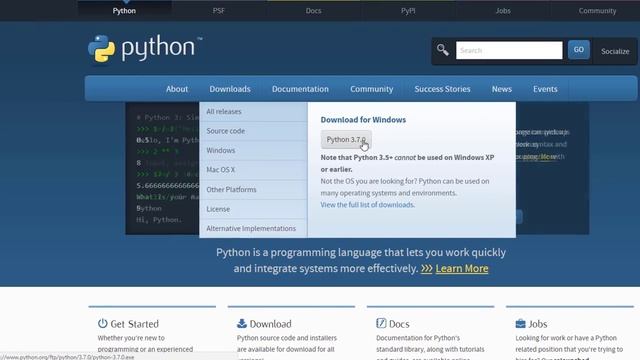Click the Python 3.7.0 download button
This screenshot has height=360, width=640.
[346, 140]
